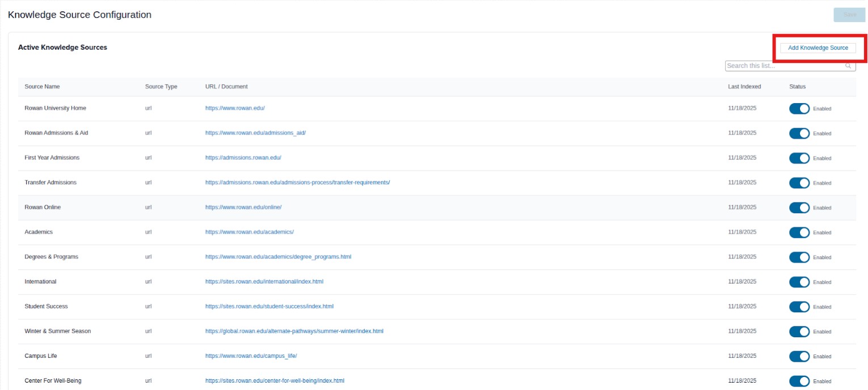
Task: Open the Rowan Admissions & Aid URL
Action: [x=254, y=133]
